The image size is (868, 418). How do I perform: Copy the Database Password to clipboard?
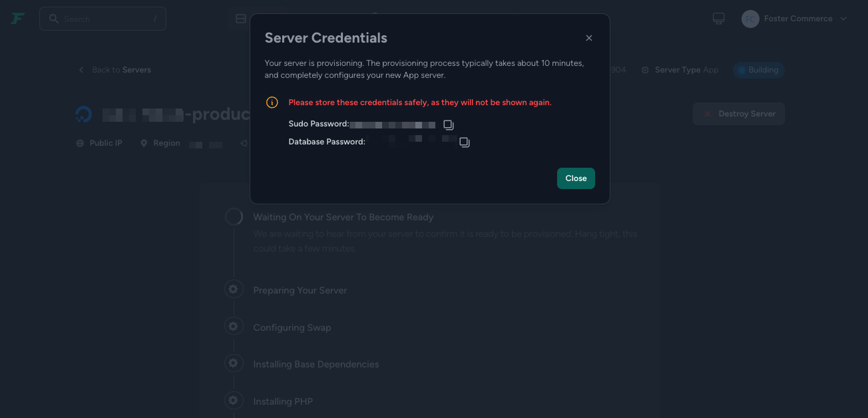(465, 142)
